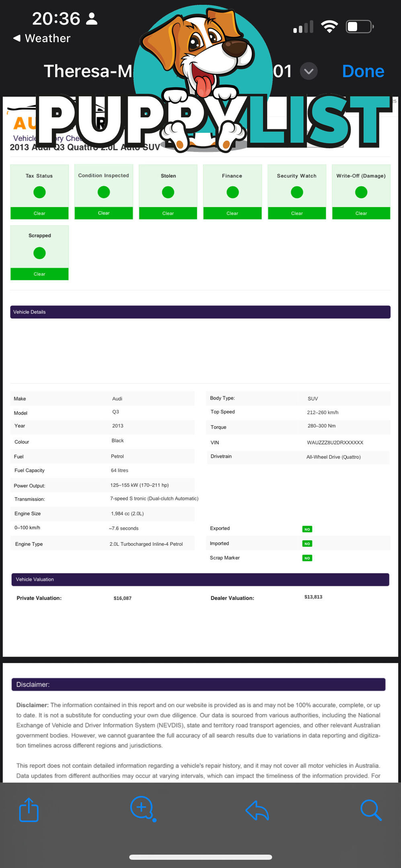Click the Clear bar under Security Watch

pos(297,213)
